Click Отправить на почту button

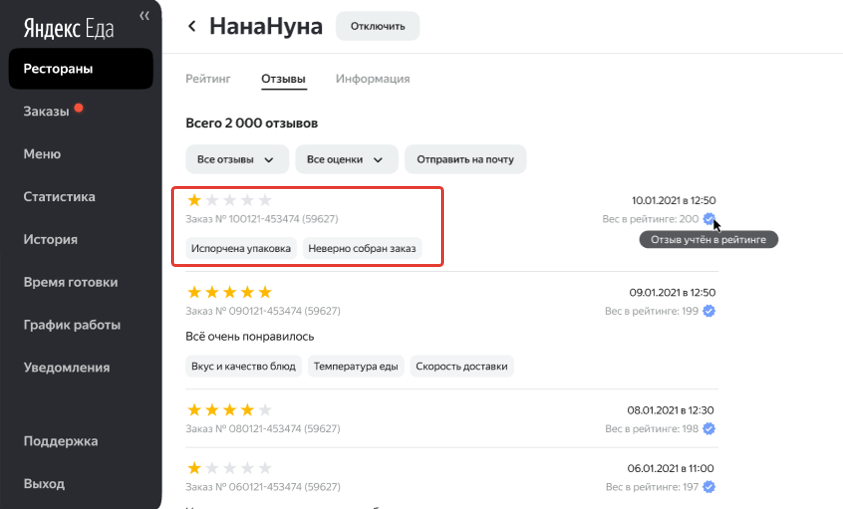[465, 159]
